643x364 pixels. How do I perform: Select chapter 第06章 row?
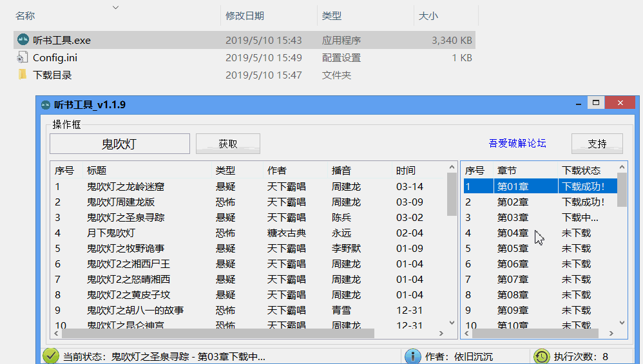[540, 264]
